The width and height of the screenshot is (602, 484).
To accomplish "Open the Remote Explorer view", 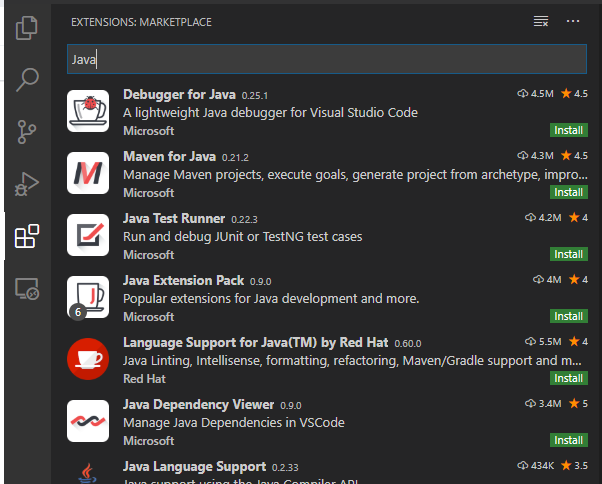I will 27,288.
